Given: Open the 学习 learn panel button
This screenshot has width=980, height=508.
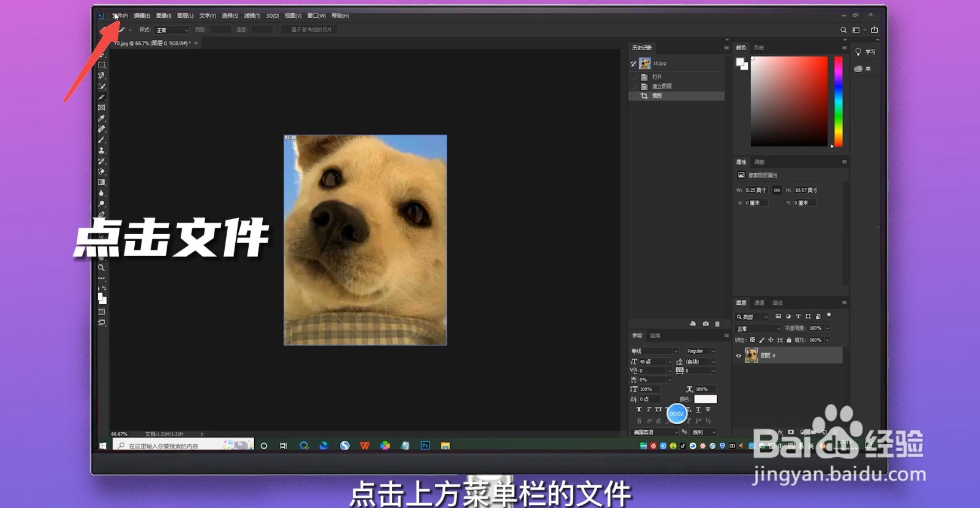Looking at the screenshot, I should (x=865, y=52).
